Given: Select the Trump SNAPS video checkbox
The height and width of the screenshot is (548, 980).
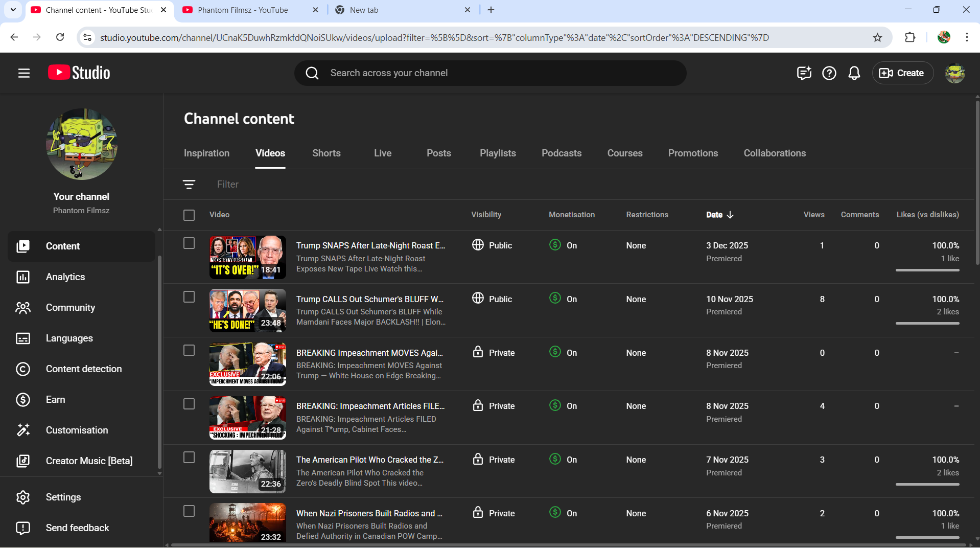Looking at the screenshot, I should click(189, 243).
